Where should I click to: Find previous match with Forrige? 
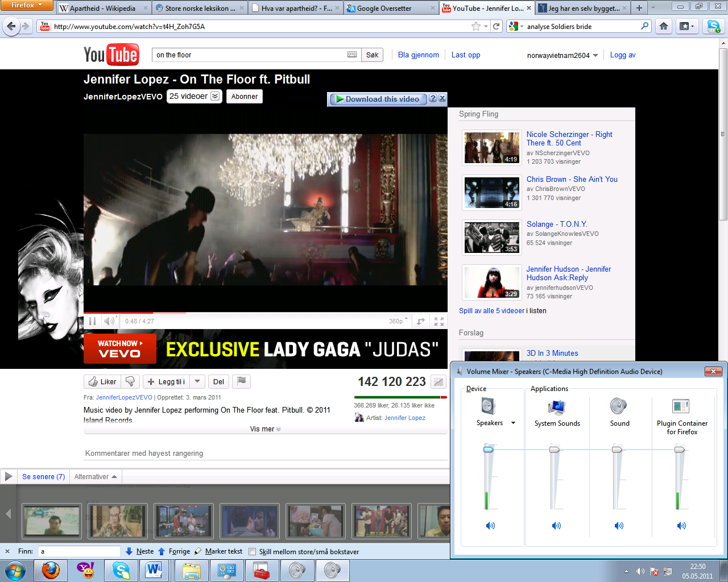174,551
